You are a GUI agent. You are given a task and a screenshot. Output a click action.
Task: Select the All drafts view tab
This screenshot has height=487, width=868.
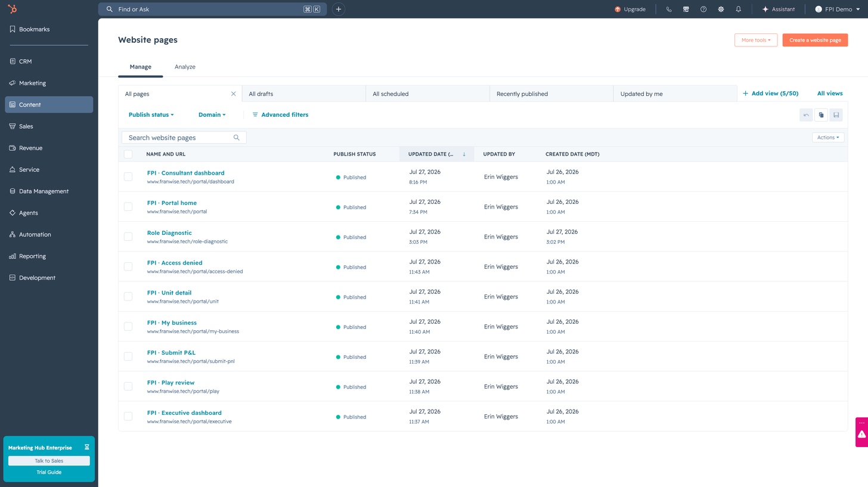coord(304,94)
